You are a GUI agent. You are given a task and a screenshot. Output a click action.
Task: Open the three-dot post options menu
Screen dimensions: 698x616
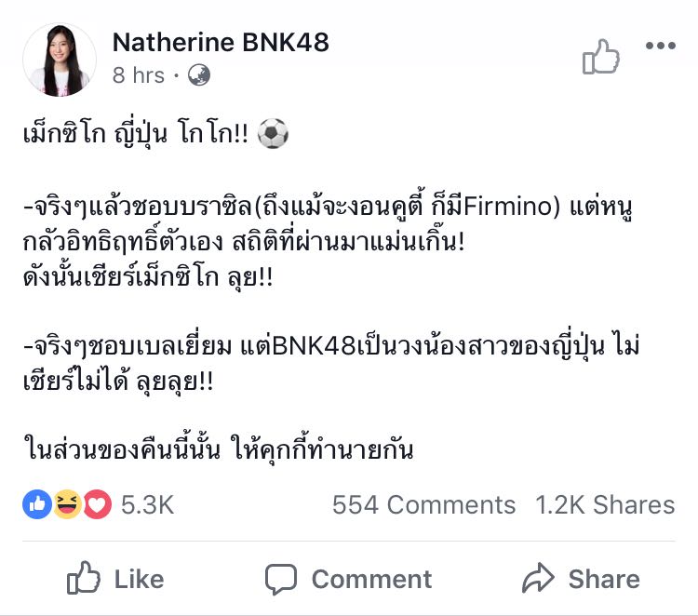coord(661,47)
